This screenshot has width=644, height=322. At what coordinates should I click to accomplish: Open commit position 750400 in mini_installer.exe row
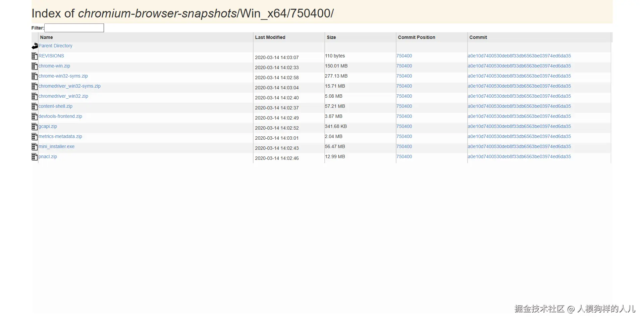click(404, 146)
